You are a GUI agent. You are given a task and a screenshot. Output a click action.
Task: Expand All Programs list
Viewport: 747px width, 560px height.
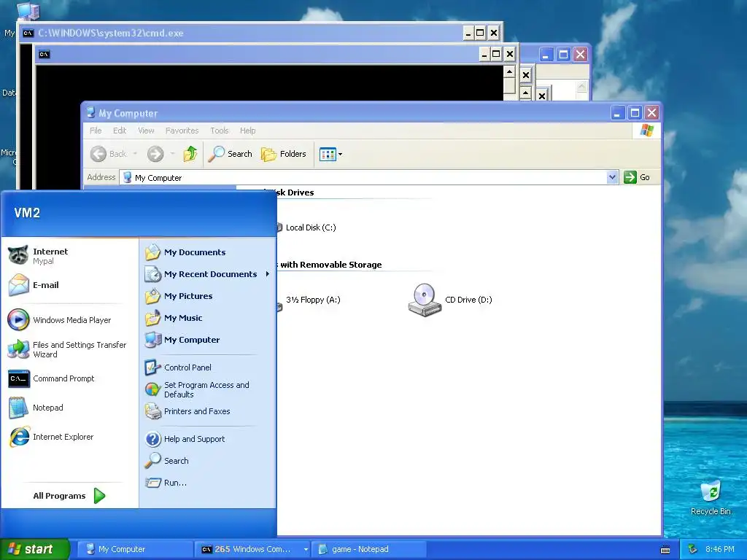(69, 496)
